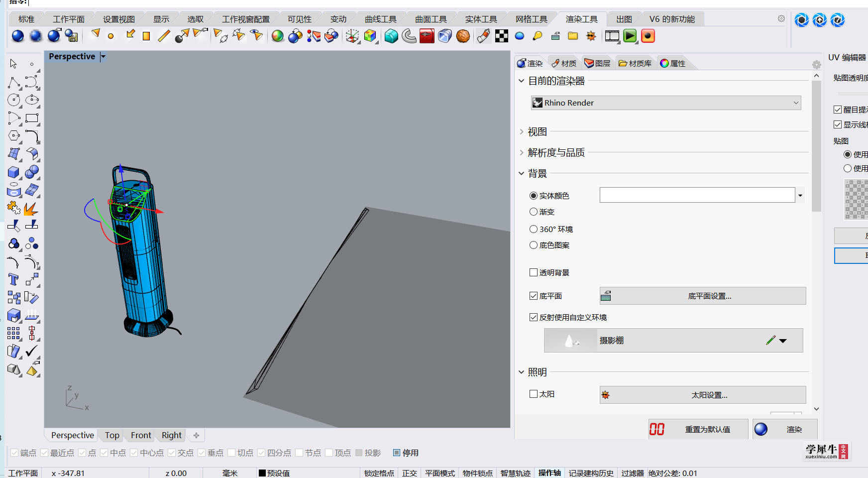Screen dimensions: 868x478
Task: Add a new viewport tab with plus
Action: pyautogui.click(x=196, y=435)
